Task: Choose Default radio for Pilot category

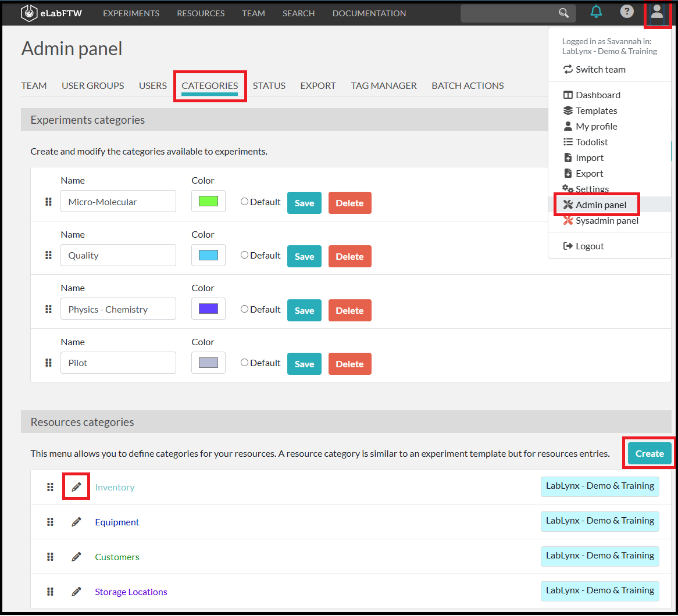Action: (245, 363)
